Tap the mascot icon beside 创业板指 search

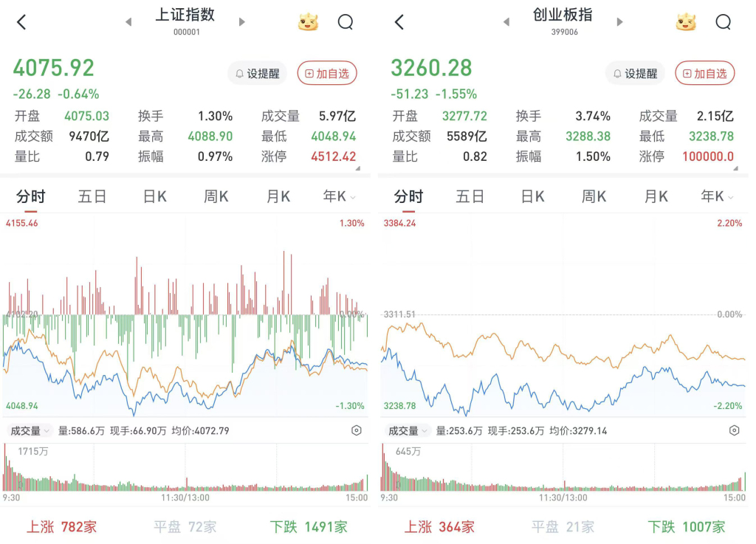point(686,22)
